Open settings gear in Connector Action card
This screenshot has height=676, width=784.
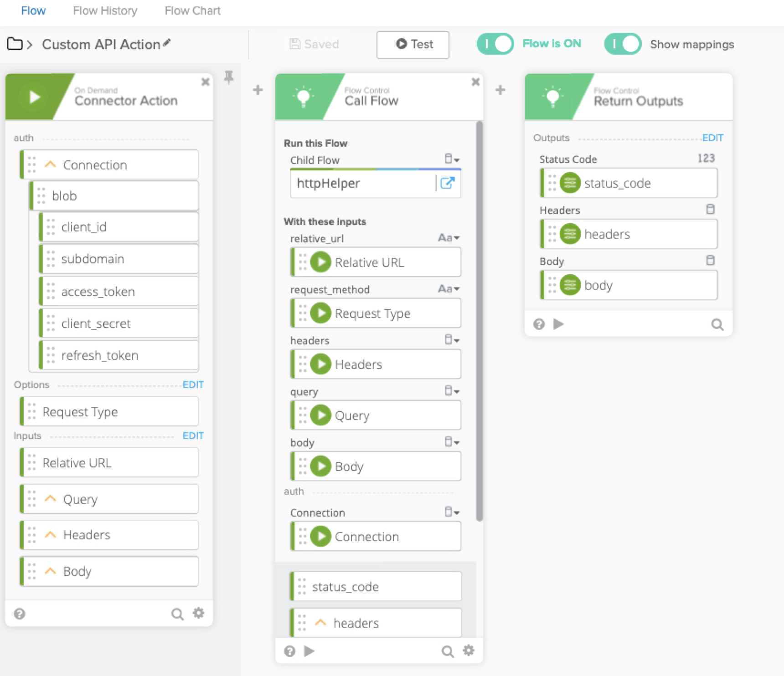[198, 613]
